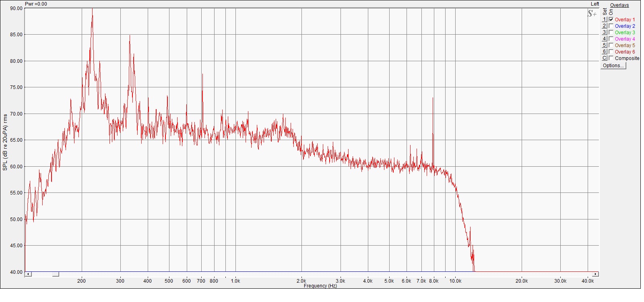Turn on the Overlay 3 checkbox
The image size is (644, 302).
point(611,32)
